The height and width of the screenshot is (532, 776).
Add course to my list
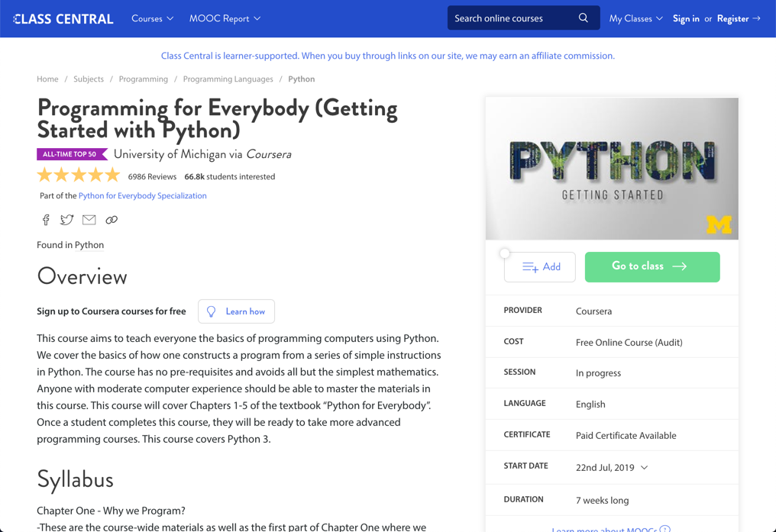tap(540, 267)
